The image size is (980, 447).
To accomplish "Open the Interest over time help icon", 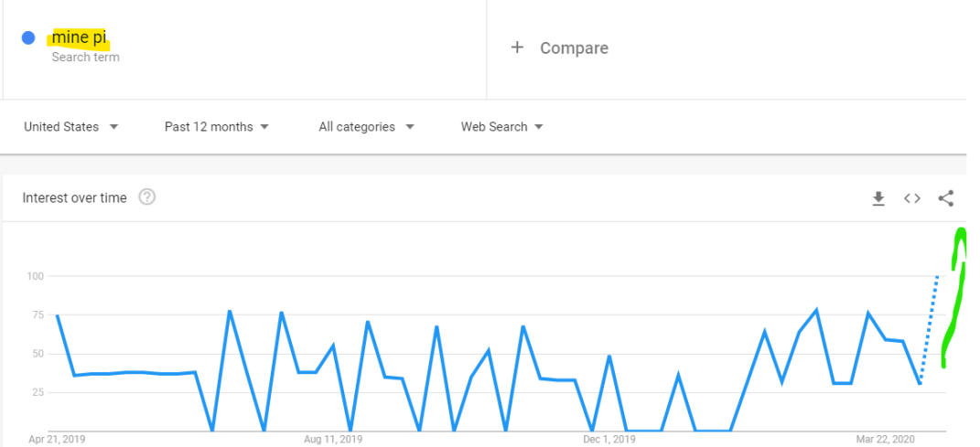I will pyautogui.click(x=146, y=197).
